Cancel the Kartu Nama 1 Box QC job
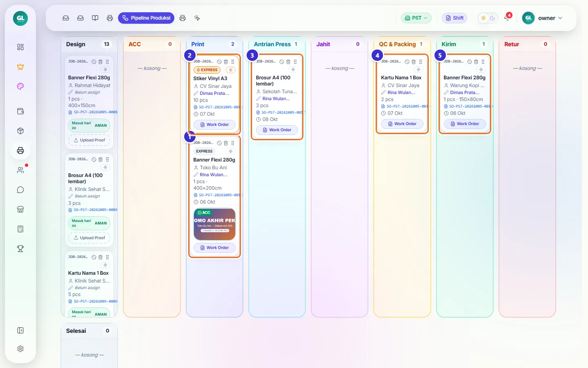The height and width of the screenshot is (368, 588). tap(407, 62)
